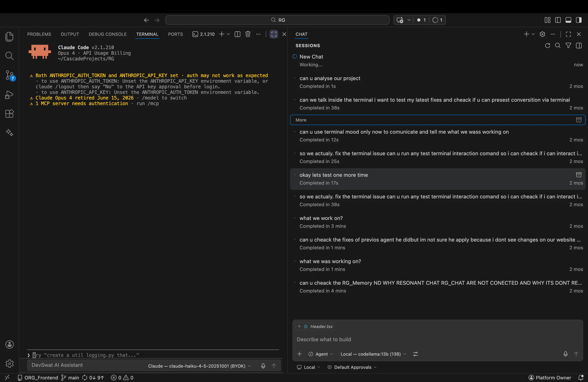Switch to the OUTPUT tab

coord(70,34)
